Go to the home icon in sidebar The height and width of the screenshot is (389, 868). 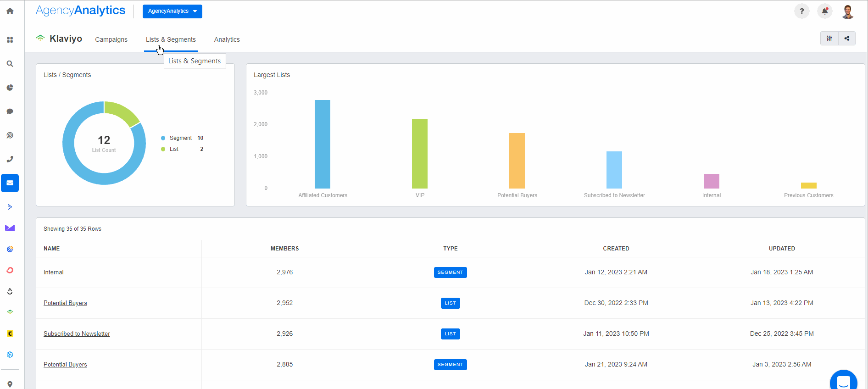[x=10, y=11]
